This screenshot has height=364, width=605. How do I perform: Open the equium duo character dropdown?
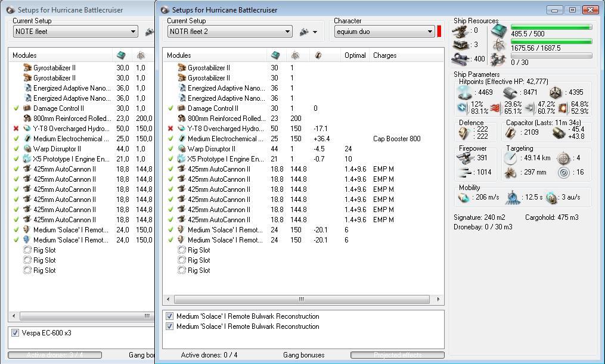click(430, 32)
